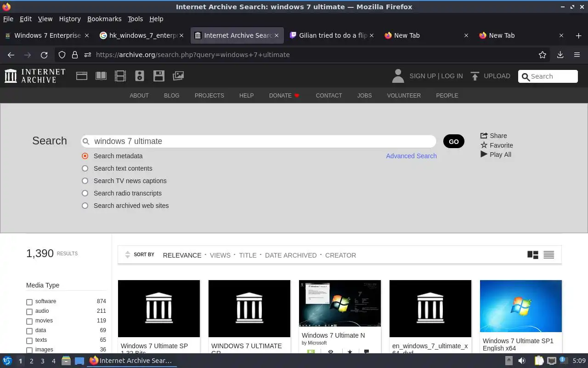Open the Windows 7 Ultimate N thumbnail
Viewport: 588px width, 368px height.
tap(340, 304)
